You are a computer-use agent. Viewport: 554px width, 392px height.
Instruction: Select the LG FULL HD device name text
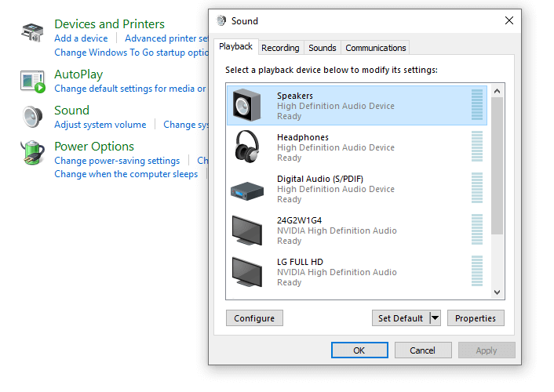click(x=300, y=262)
